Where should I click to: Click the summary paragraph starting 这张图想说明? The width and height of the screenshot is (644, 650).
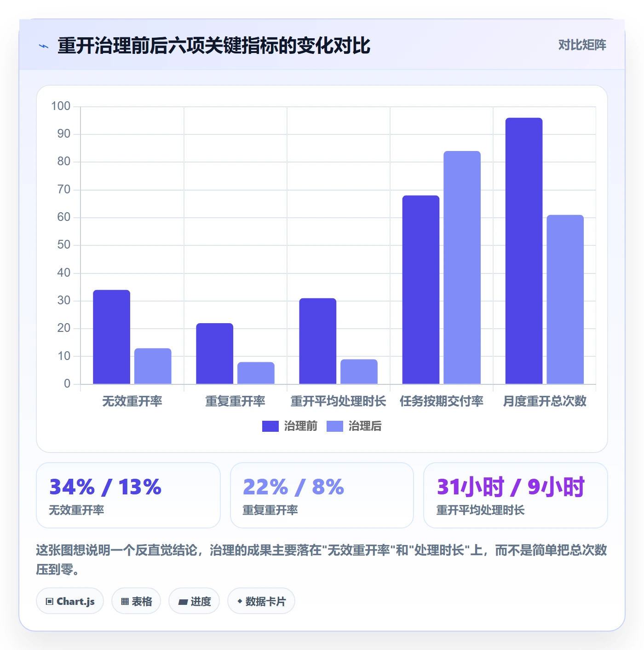click(322, 559)
